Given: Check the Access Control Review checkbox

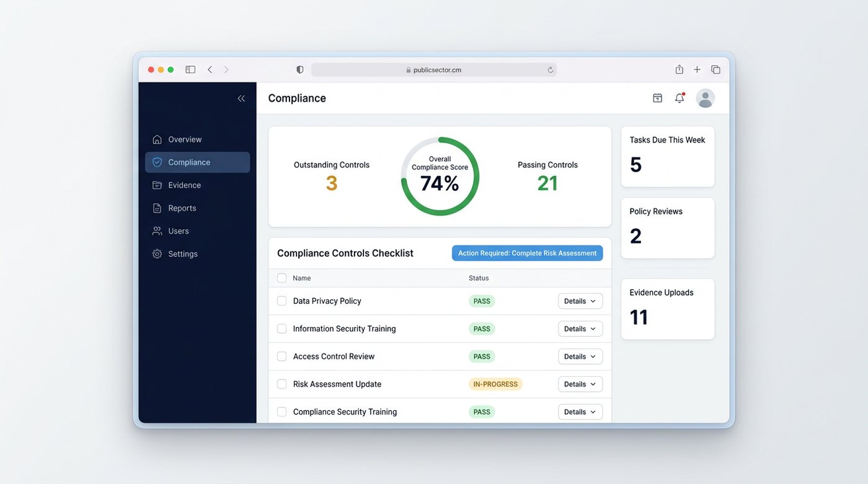Looking at the screenshot, I should [x=282, y=356].
